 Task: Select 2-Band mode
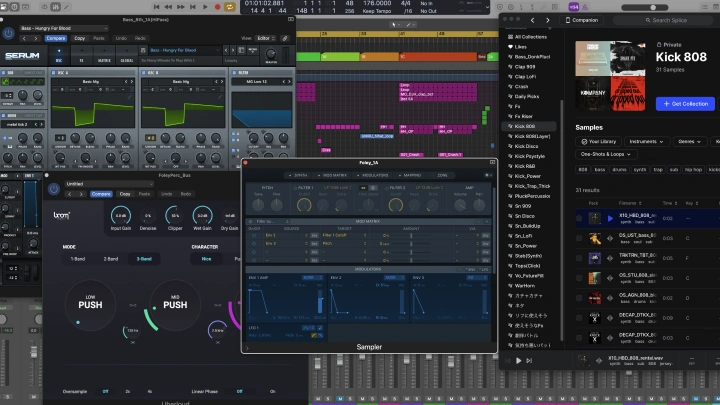(111, 259)
